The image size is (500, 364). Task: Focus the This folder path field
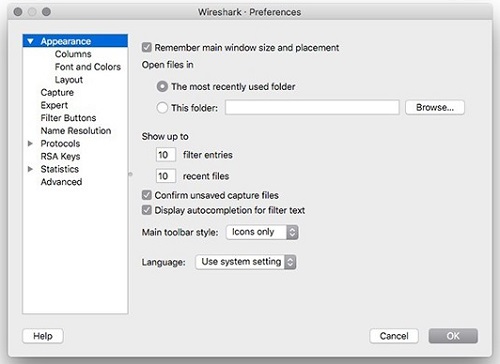(312, 107)
